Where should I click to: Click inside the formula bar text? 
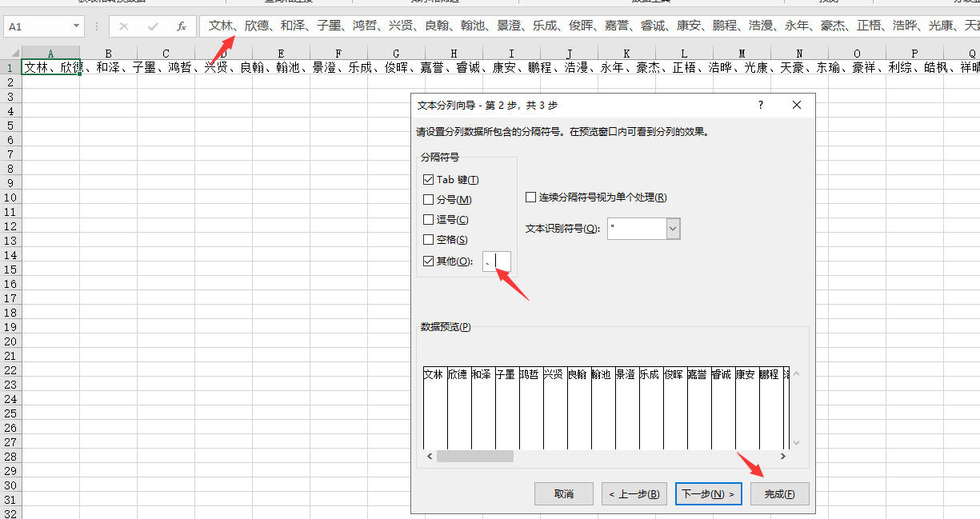(588, 26)
